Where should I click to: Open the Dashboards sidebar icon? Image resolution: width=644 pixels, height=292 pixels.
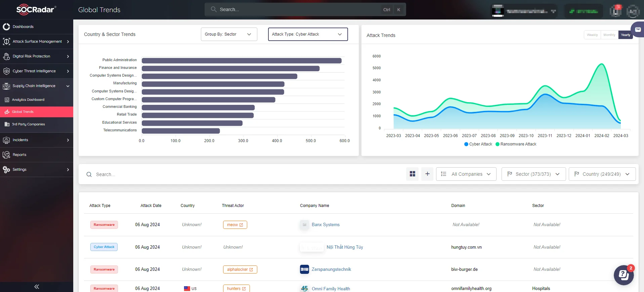[6, 27]
